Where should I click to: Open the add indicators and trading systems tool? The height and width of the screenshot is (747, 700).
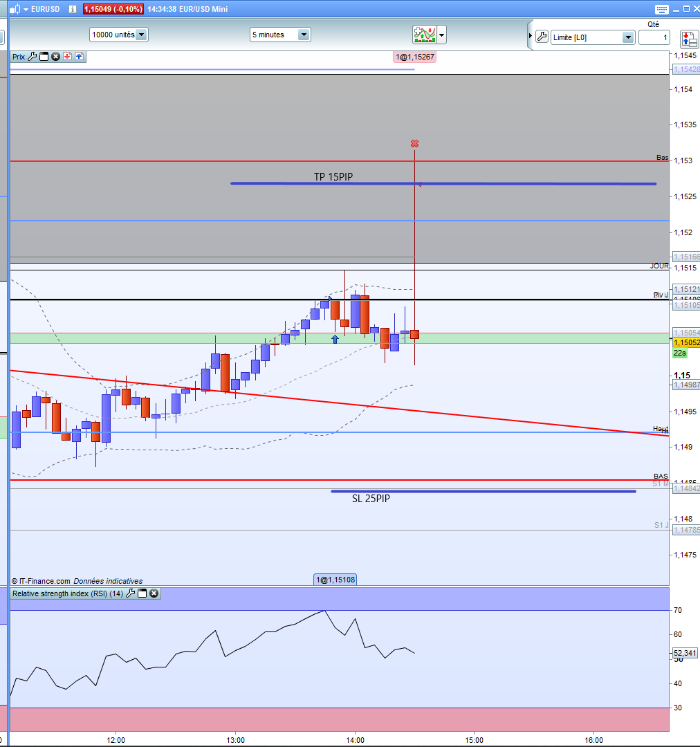(425, 35)
